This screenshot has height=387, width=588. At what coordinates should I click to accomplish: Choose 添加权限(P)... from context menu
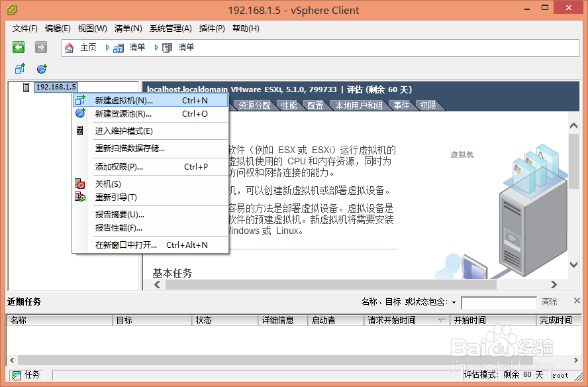150,166
